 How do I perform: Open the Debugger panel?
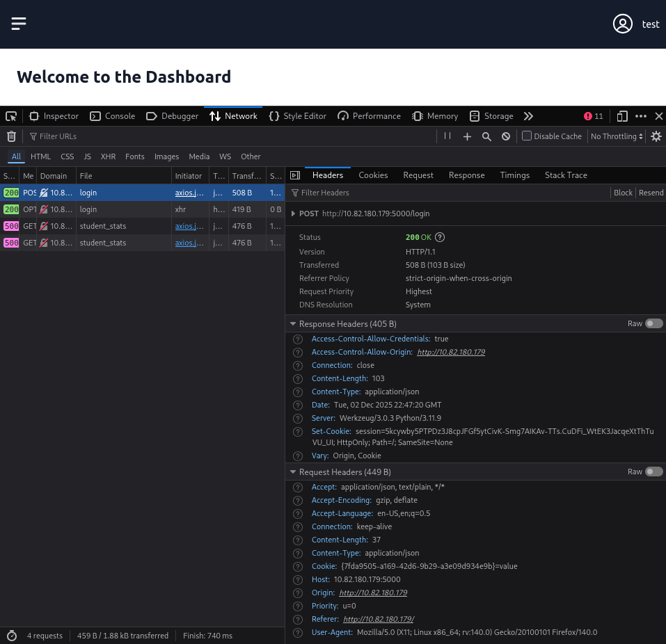pyautogui.click(x=173, y=116)
